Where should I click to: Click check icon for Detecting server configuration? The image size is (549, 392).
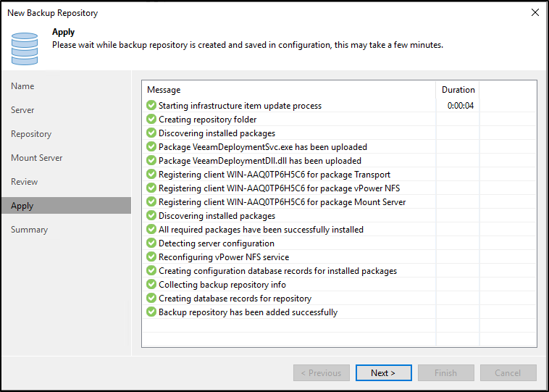click(x=151, y=243)
